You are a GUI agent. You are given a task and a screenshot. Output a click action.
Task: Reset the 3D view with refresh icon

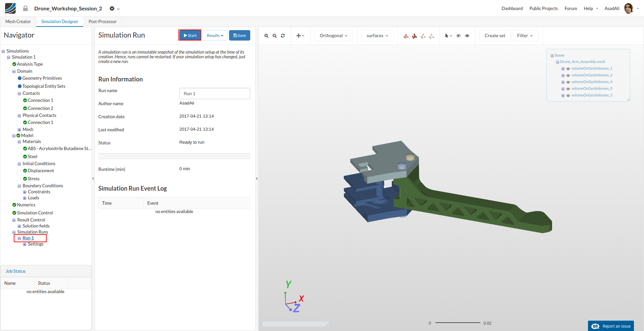click(283, 36)
